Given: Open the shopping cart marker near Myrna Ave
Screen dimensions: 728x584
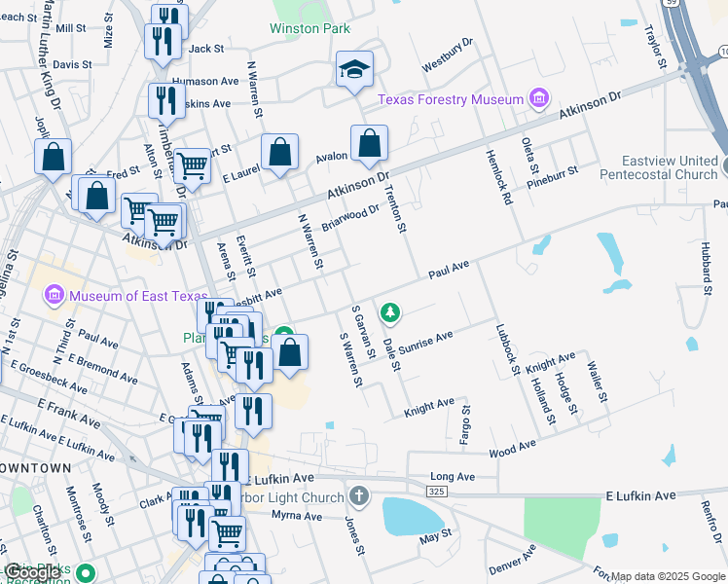Looking at the screenshot, I should coord(227,532).
